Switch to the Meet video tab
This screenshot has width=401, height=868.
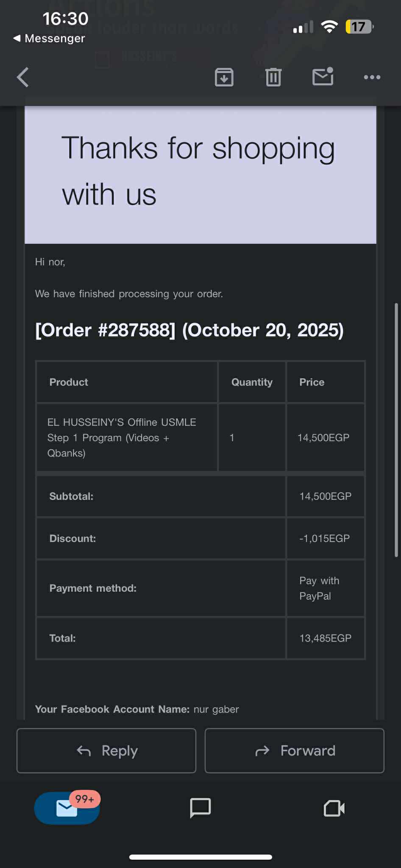point(334,808)
